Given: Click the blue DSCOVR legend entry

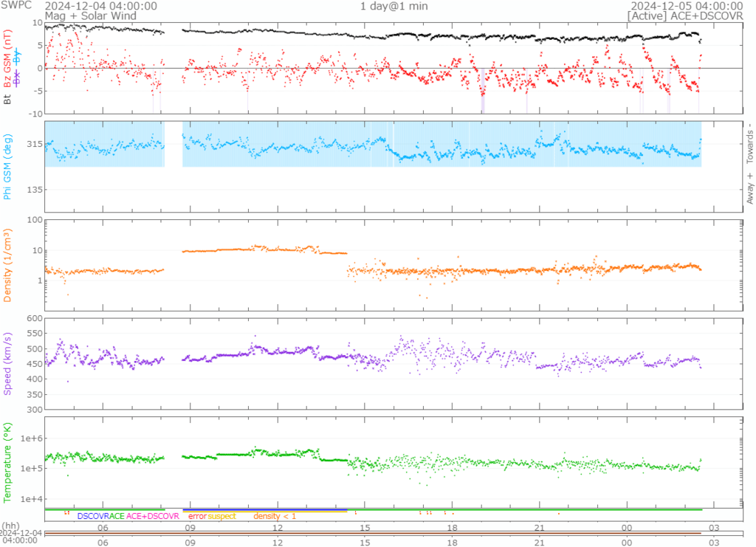Looking at the screenshot, I should (93, 516).
